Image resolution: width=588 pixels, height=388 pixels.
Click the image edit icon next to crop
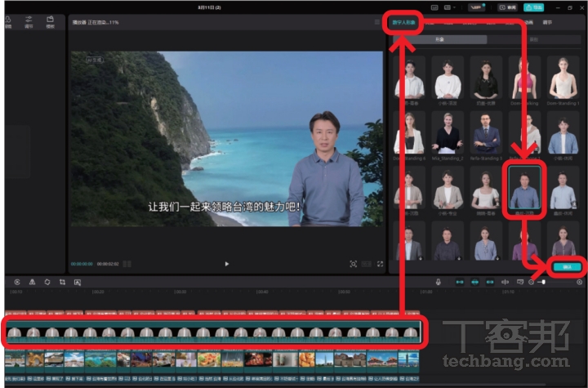78,282
